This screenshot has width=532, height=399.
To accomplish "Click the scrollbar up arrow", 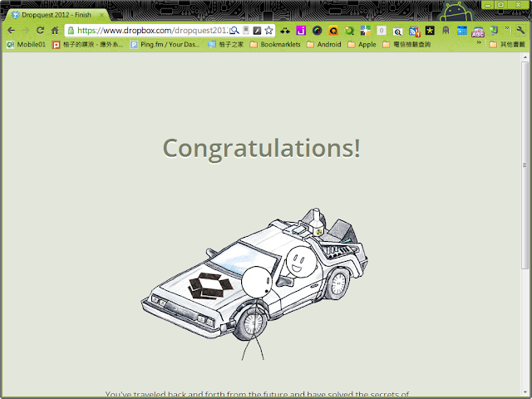I will pyautogui.click(x=525, y=57).
